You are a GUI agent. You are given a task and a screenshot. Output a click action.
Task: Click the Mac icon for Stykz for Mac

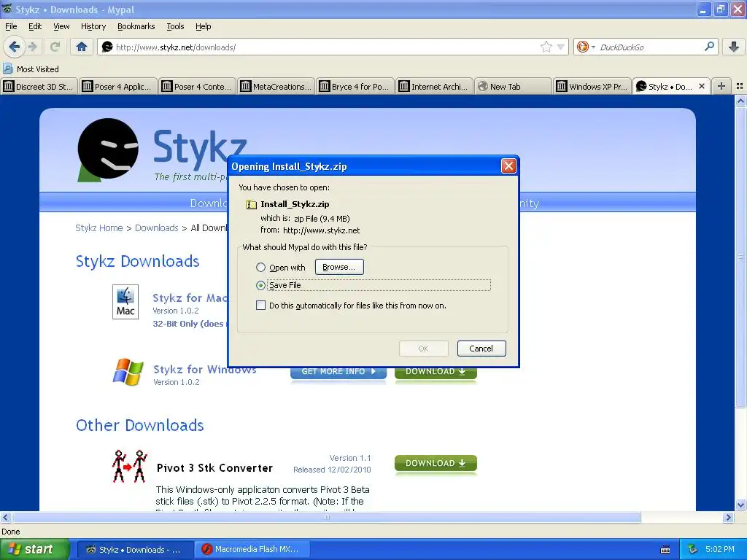pos(125,302)
